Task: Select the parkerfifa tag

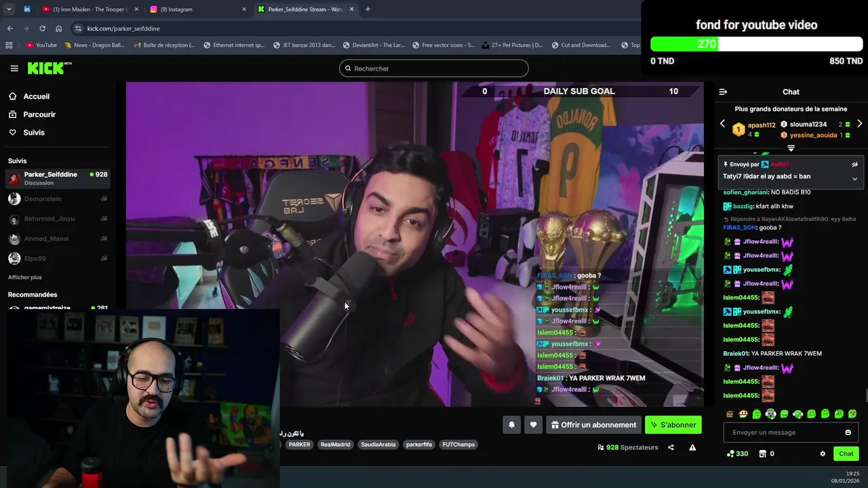Action: tap(419, 445)
